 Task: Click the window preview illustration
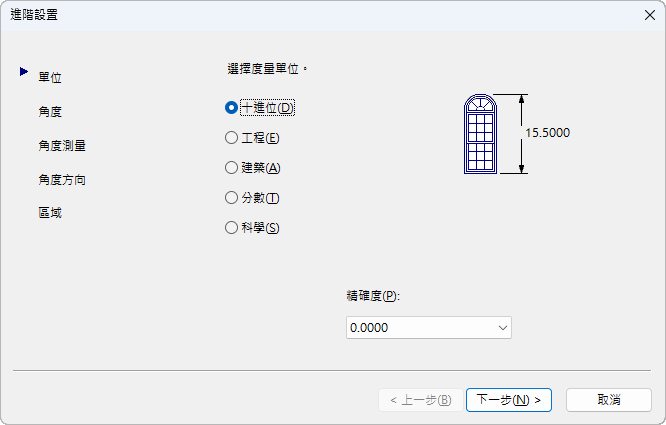(x=480, y=133)
